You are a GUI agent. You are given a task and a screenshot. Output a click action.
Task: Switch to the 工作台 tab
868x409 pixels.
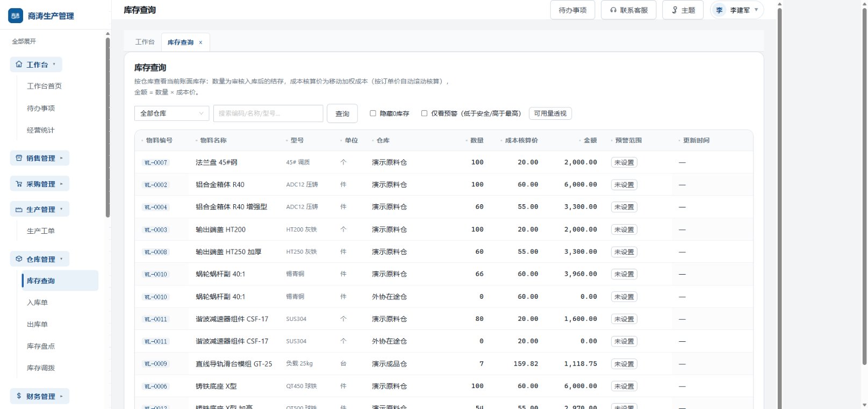pos(145,42)
